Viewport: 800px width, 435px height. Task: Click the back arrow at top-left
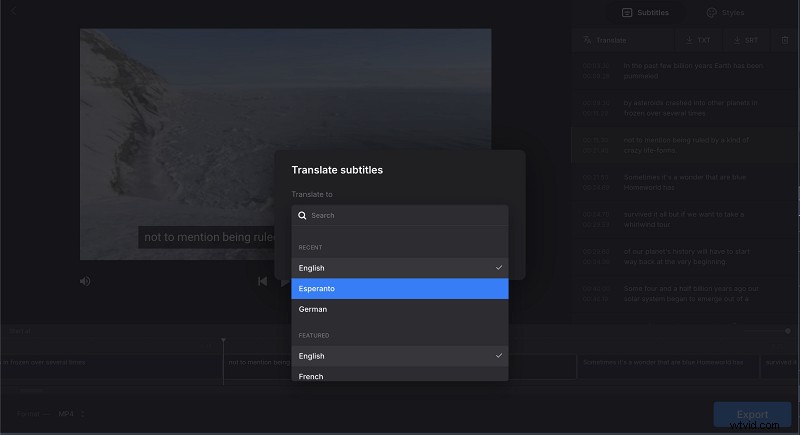(14, 10)
